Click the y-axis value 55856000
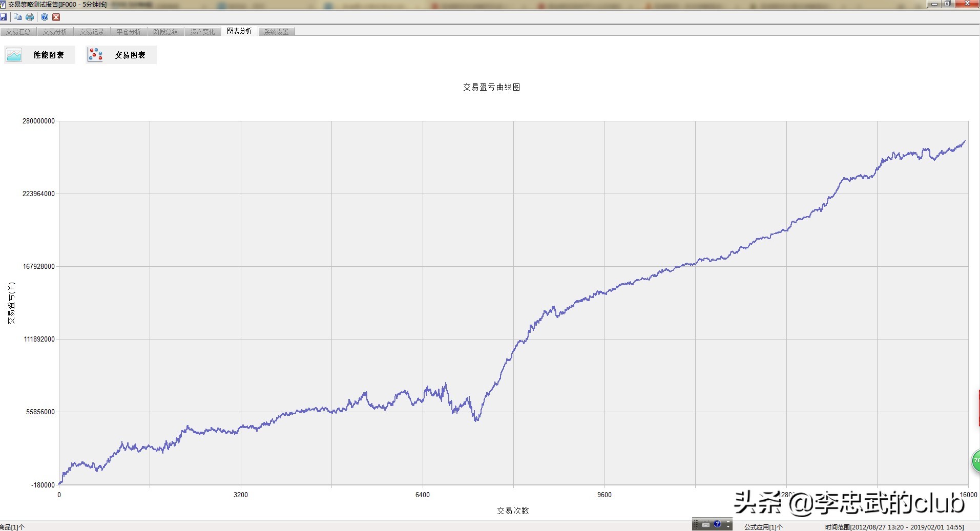This screenshot has width=980, height=531. pos(40,412)
